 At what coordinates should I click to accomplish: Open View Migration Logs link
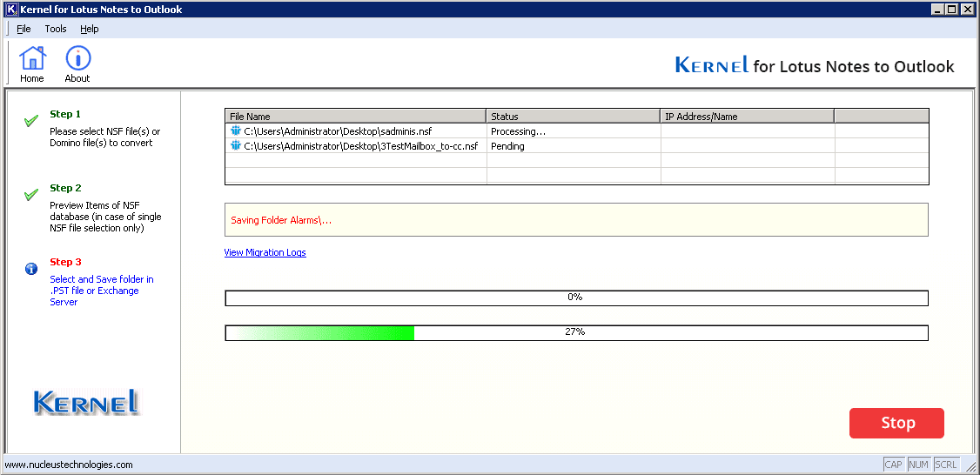pyautogui.click(x=265, y=252)
